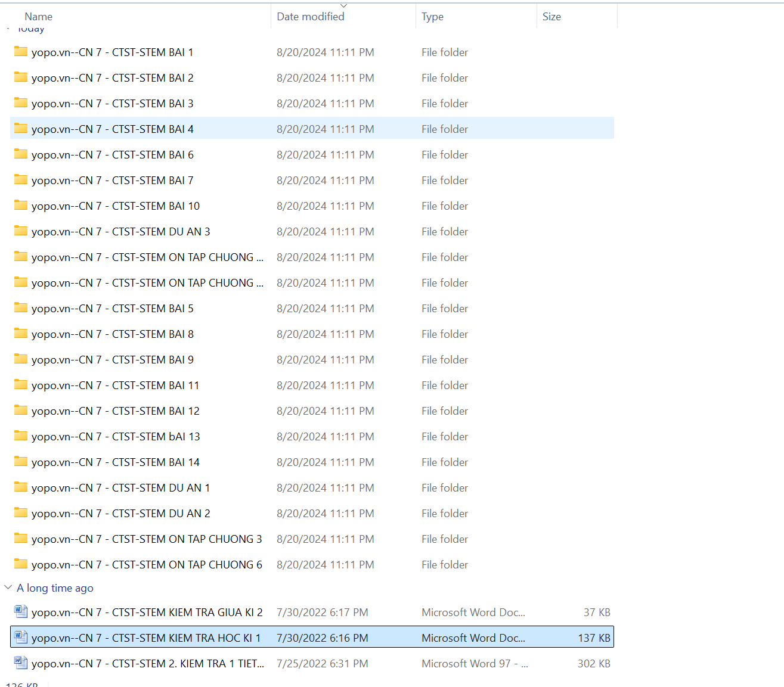784x687 pixels.
Task: Click 'Microsoft Word Doc...' type in GIUA KI 2 row
Action: [473, 613]
